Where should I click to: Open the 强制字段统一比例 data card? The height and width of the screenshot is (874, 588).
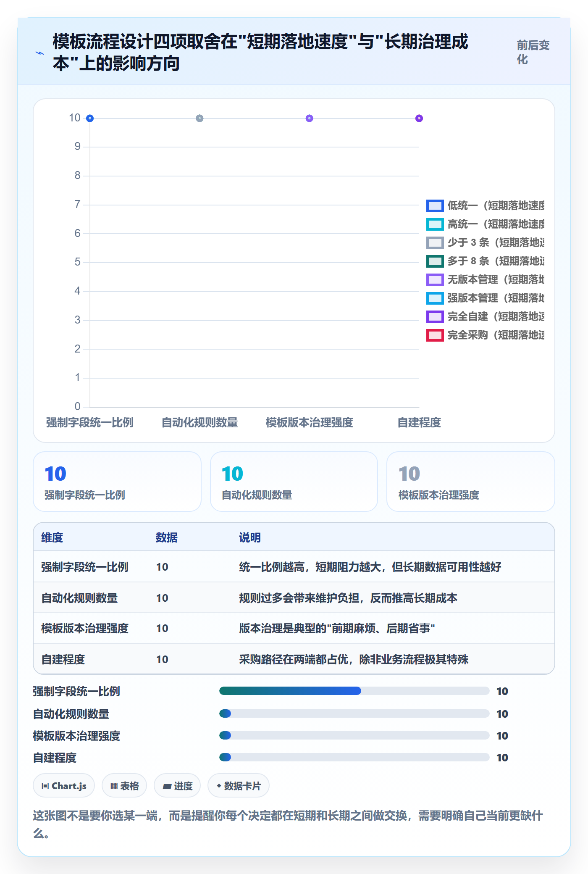117,482
